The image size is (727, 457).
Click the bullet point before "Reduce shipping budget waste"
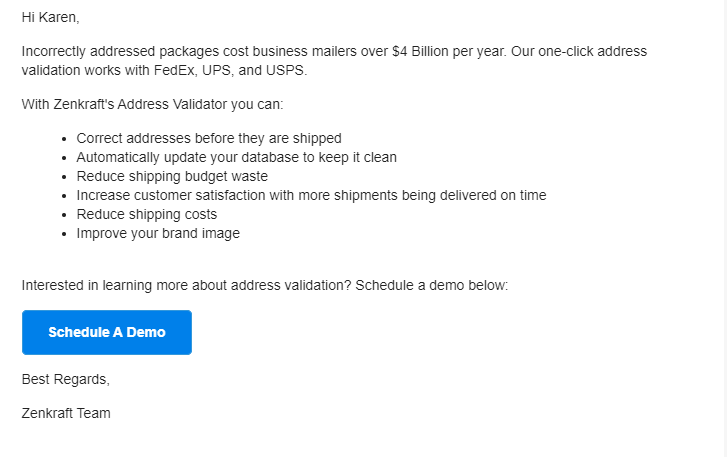[x=64, y=177]
